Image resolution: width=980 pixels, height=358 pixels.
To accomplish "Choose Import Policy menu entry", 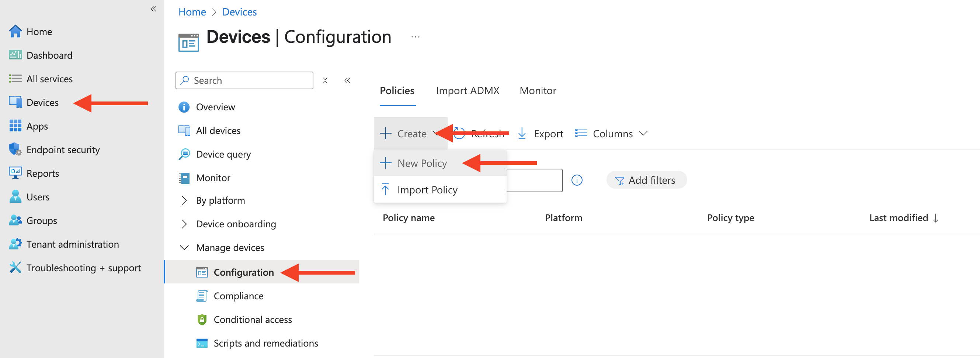I will click(x=427, y=190).
